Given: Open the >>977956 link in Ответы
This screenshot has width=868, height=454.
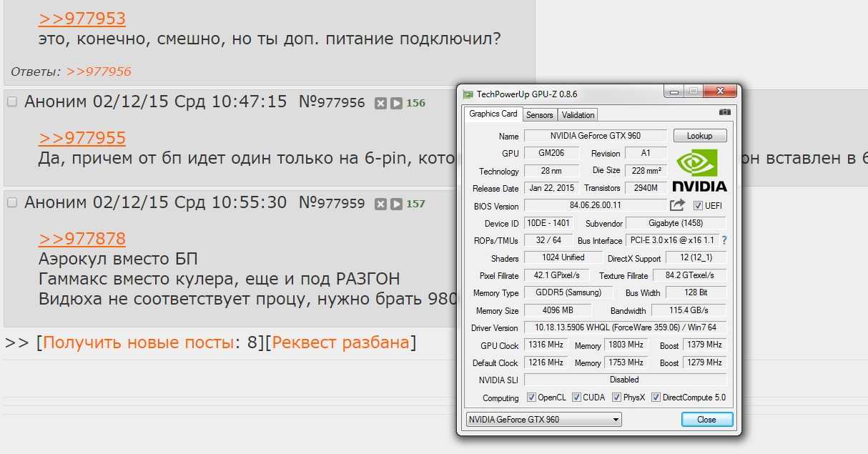Looking at the screenshot, I should [99, 71].
